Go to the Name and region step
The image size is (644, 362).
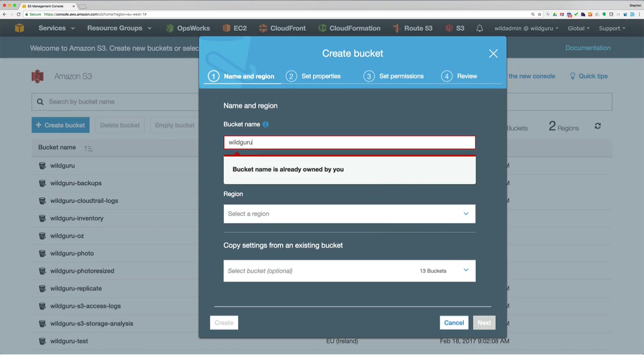[242, 76]
